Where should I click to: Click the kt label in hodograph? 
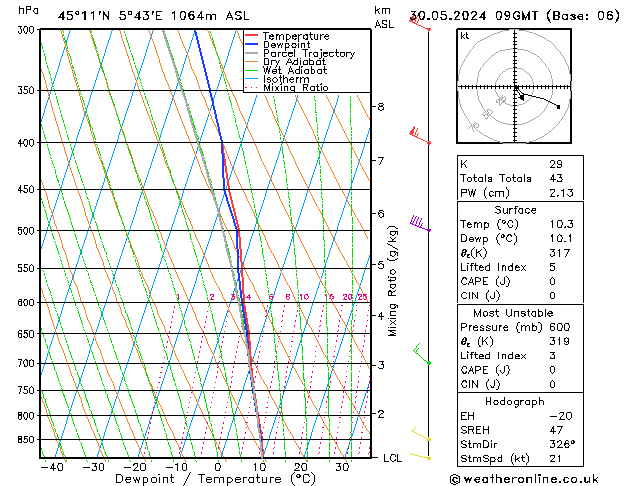point(465,36)
